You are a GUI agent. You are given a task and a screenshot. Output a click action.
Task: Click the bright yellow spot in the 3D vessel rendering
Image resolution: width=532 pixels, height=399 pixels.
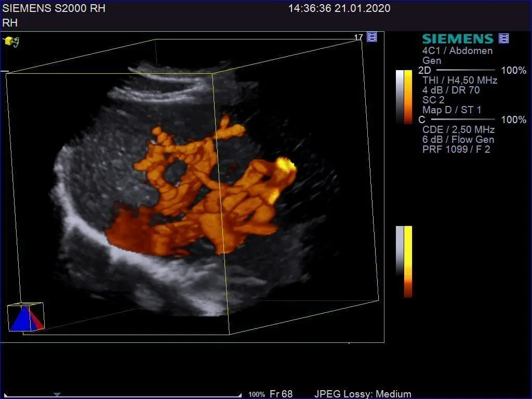click(286, 165)
